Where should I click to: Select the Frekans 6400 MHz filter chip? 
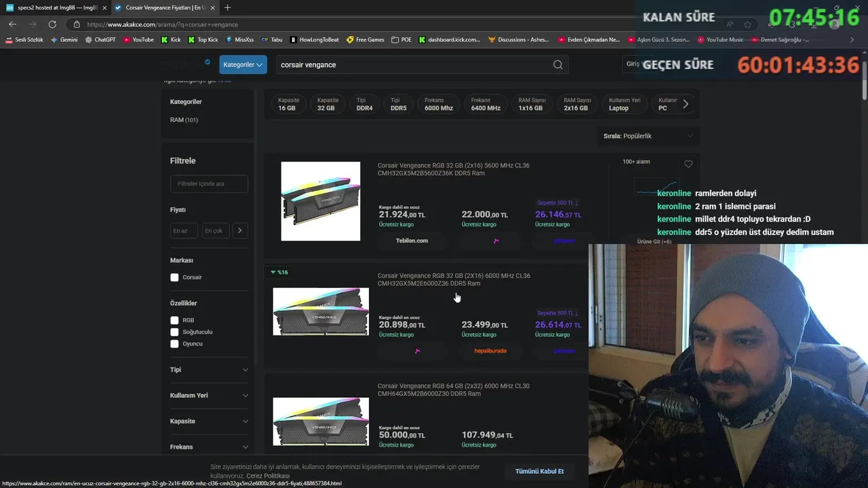click(x=486, y=104)
